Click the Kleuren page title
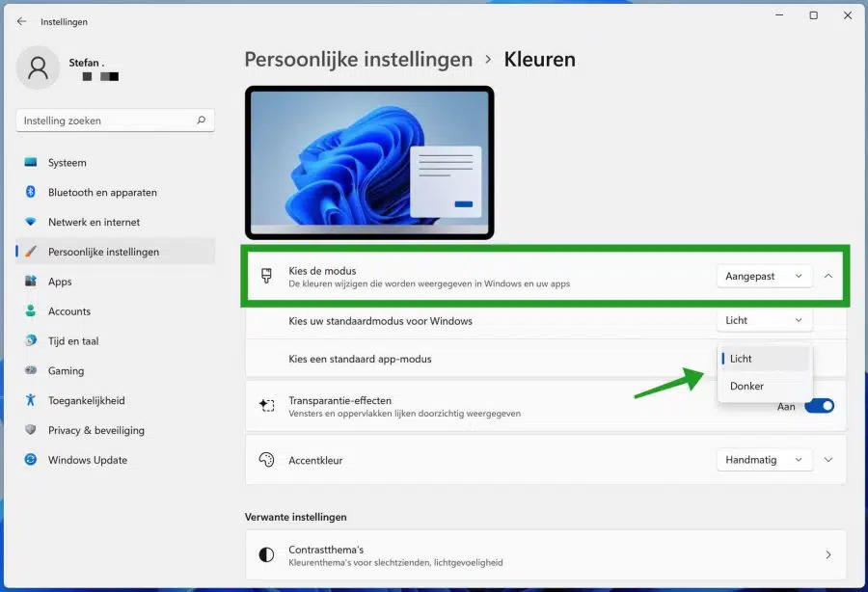Image resolution: width=868 pixels, height=592 pixels. [539, 60]
